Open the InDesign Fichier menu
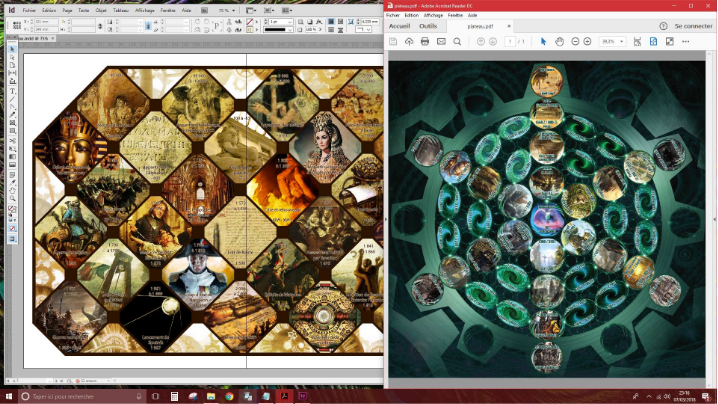Image resolution: width=718 pixels, height=404 pixels. click(x=29, y=10)
